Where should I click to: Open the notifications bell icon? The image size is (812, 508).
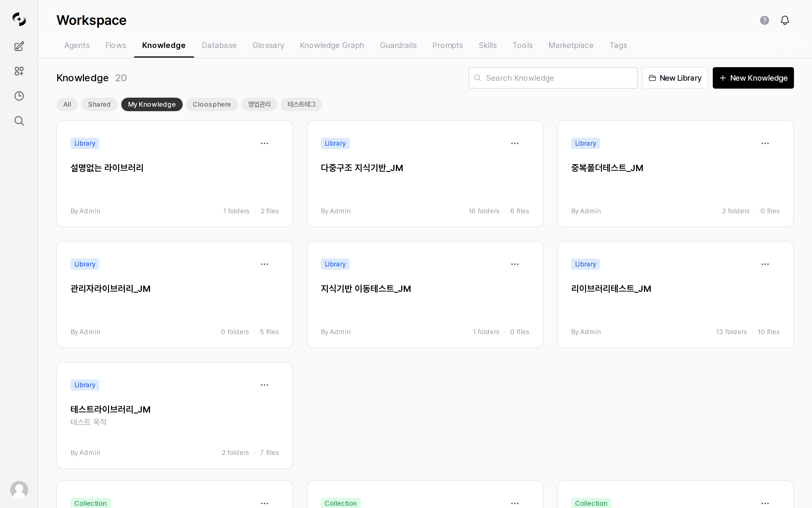(785, 20)
